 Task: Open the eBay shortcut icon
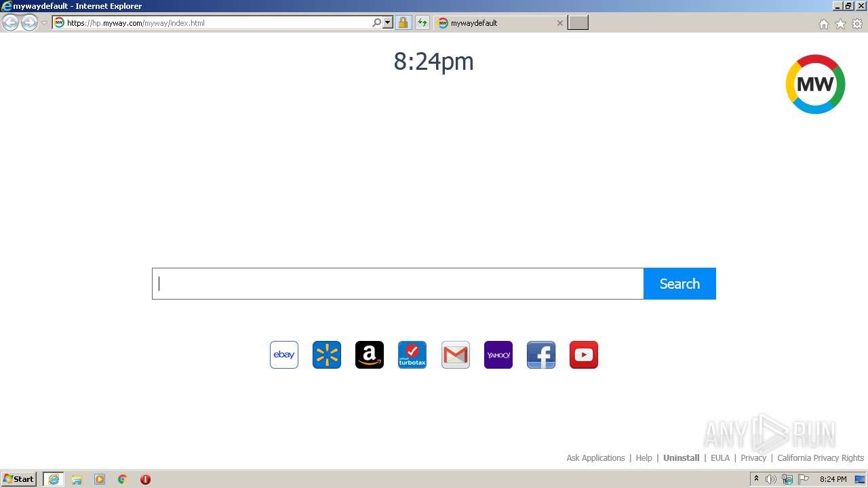284,354
